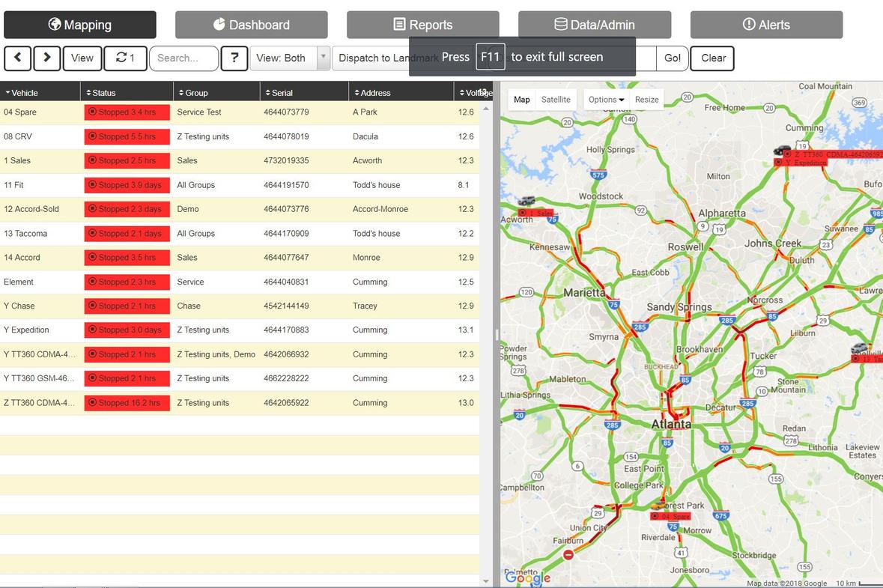Click the Stopped 3.0 days status badge
The image size is (883, 588).
point(127,330)
